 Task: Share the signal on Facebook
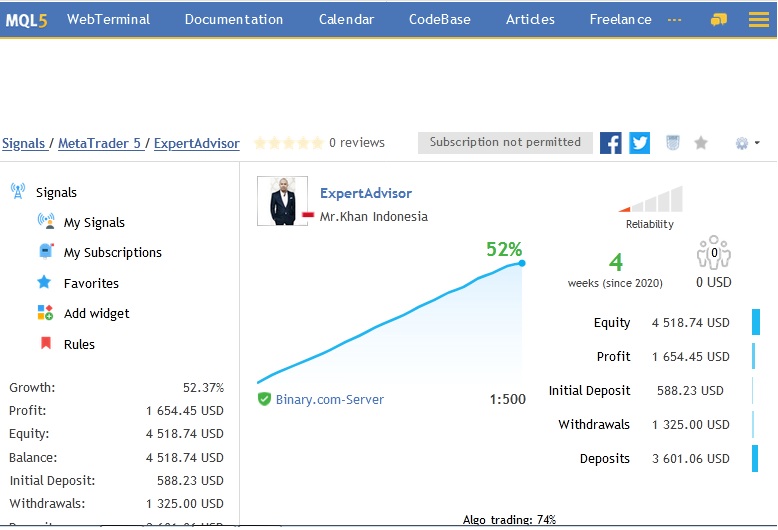tap(611, 143)
